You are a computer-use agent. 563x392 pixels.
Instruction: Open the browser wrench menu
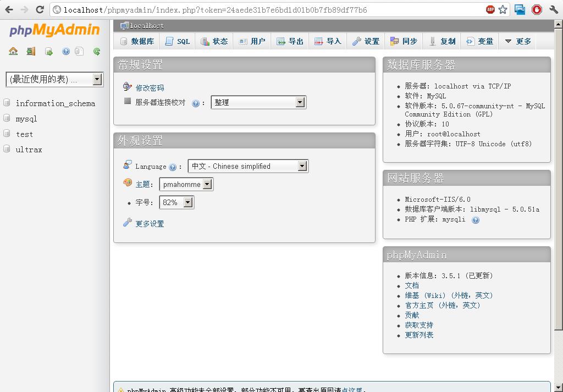click(553, 10)
